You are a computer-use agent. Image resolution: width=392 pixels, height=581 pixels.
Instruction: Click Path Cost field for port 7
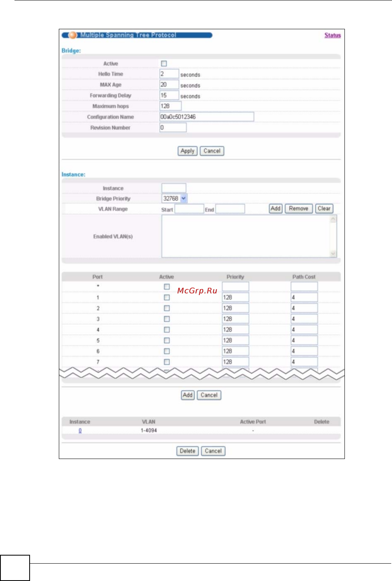[304, 362]
